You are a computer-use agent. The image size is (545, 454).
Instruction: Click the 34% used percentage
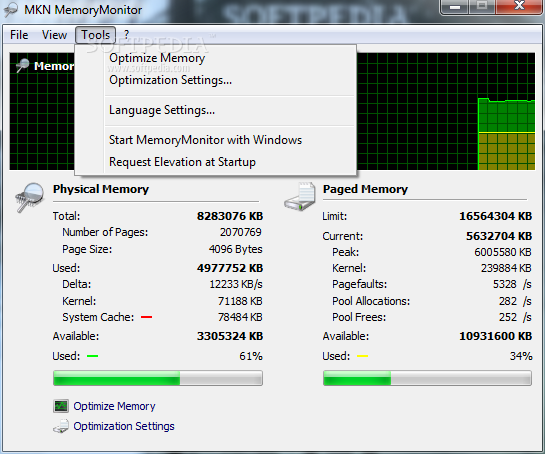521,356
